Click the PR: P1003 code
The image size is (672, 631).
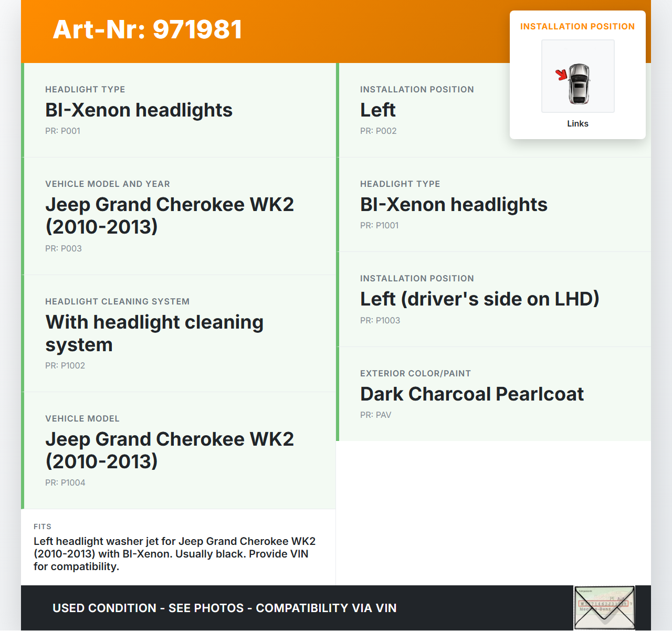click(x=380, y=321)
